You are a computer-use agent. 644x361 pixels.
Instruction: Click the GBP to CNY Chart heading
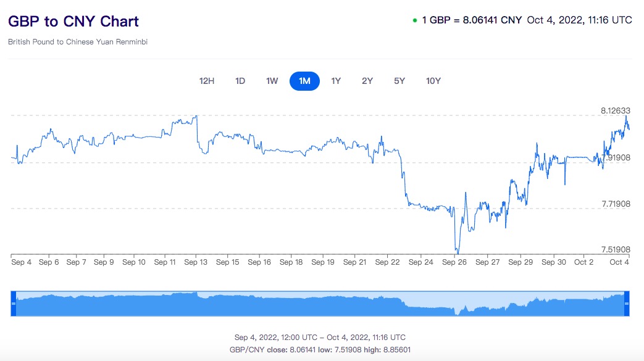pos(73,22)
